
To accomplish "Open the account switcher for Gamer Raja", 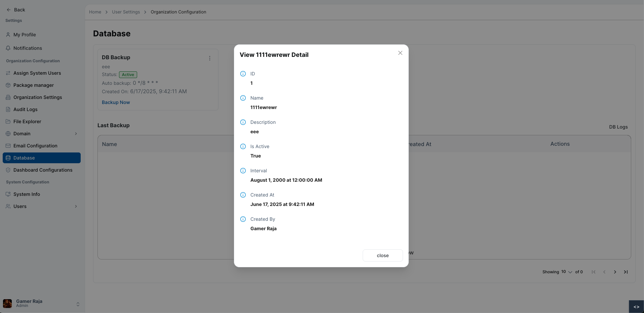I will (78, 304).
